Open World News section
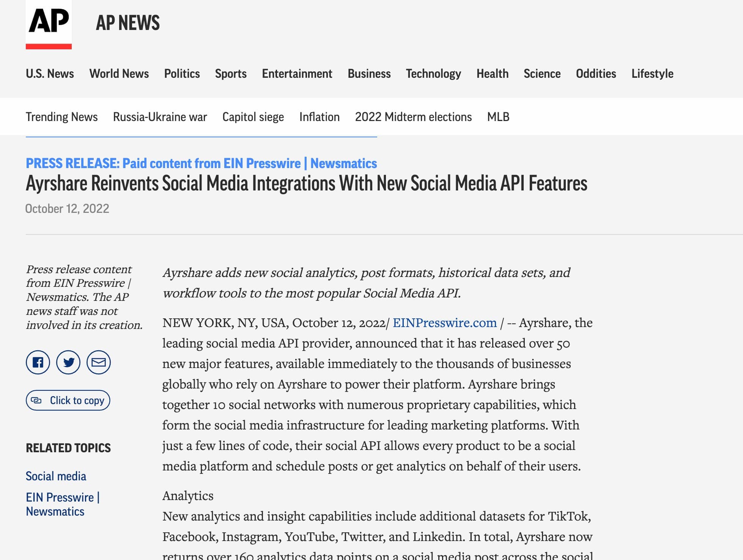The height and width of the screenshot is (560, 743). [x=119, y=74]
